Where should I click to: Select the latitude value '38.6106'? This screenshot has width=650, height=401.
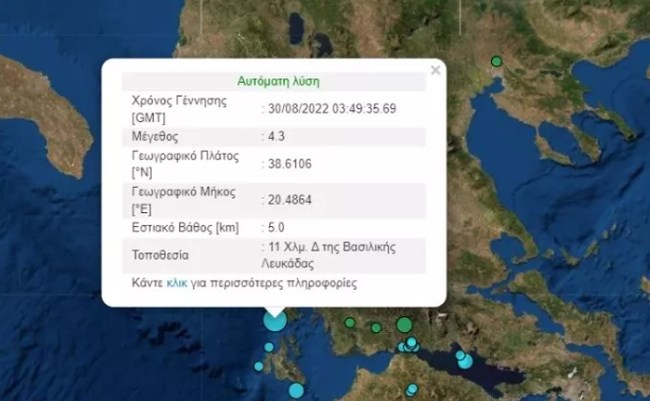pyautogui.click(x=290, y=164)
